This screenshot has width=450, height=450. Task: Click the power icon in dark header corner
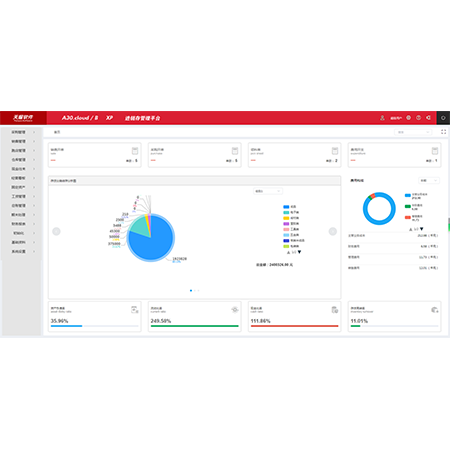click(x=443, y=118)
